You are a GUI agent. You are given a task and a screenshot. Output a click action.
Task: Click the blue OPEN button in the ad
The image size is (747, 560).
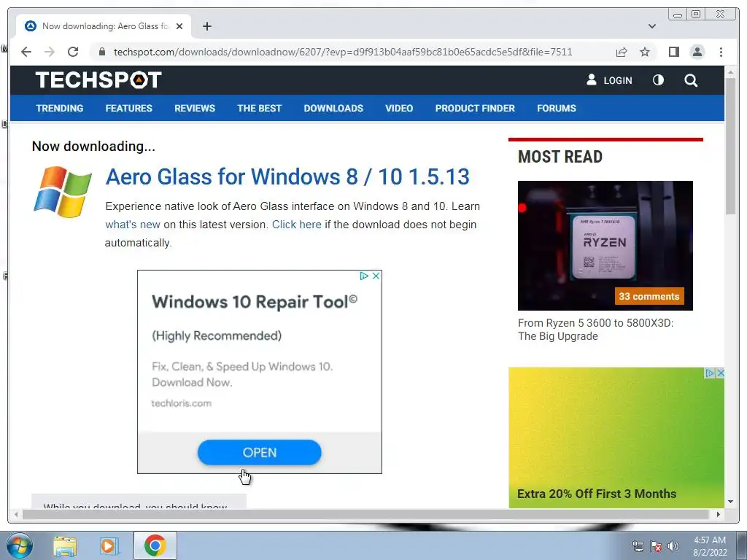click(260, 452)
